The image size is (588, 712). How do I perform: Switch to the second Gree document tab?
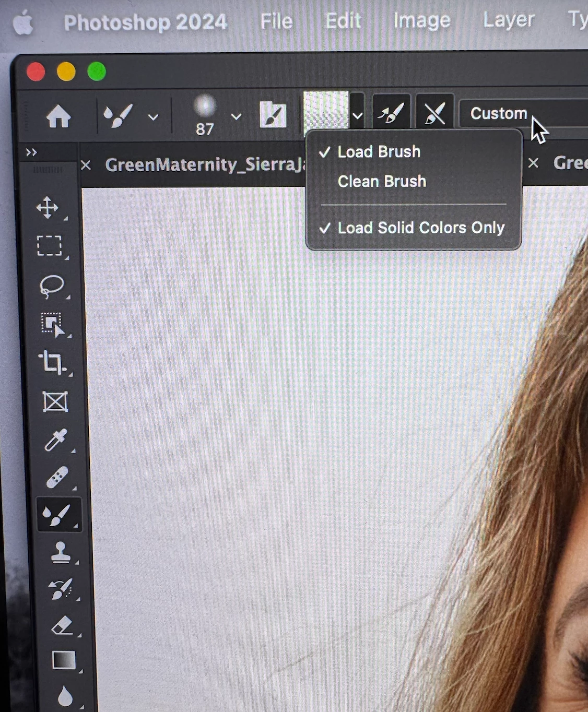click(x=570, y=163)
